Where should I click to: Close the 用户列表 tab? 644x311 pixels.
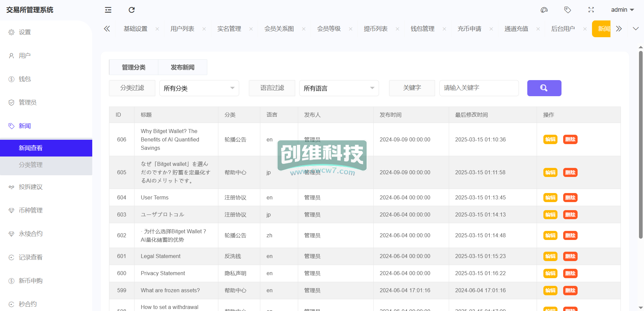click(204, 29)
